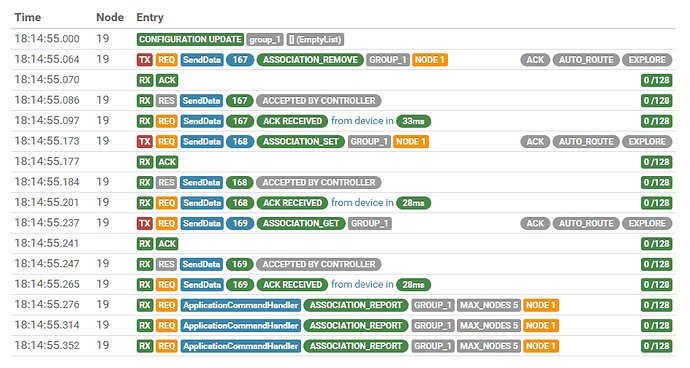Click the Time column header
The height and width of the screenshot is (368, 690).
(27, 17)
